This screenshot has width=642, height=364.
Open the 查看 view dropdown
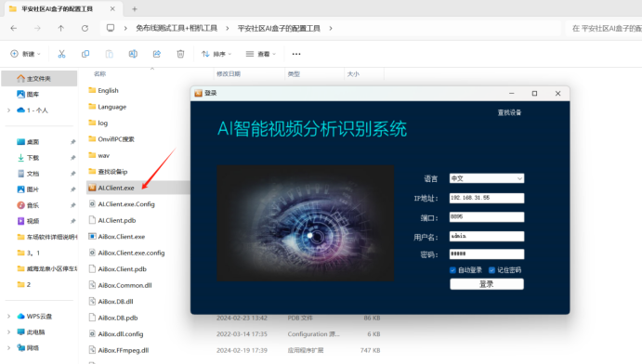pos(261,54)
